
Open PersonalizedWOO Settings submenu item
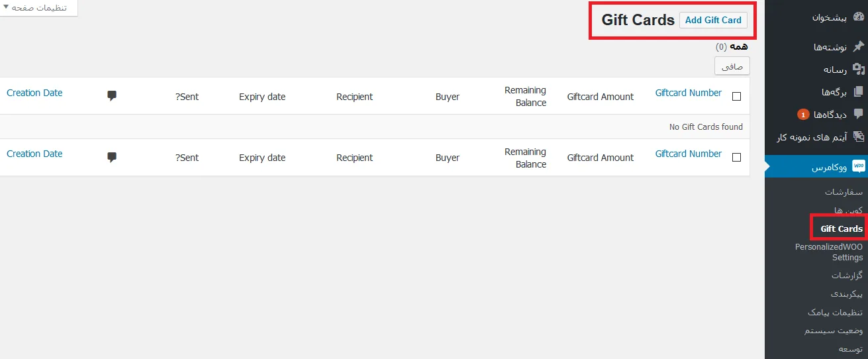point(829,252)
